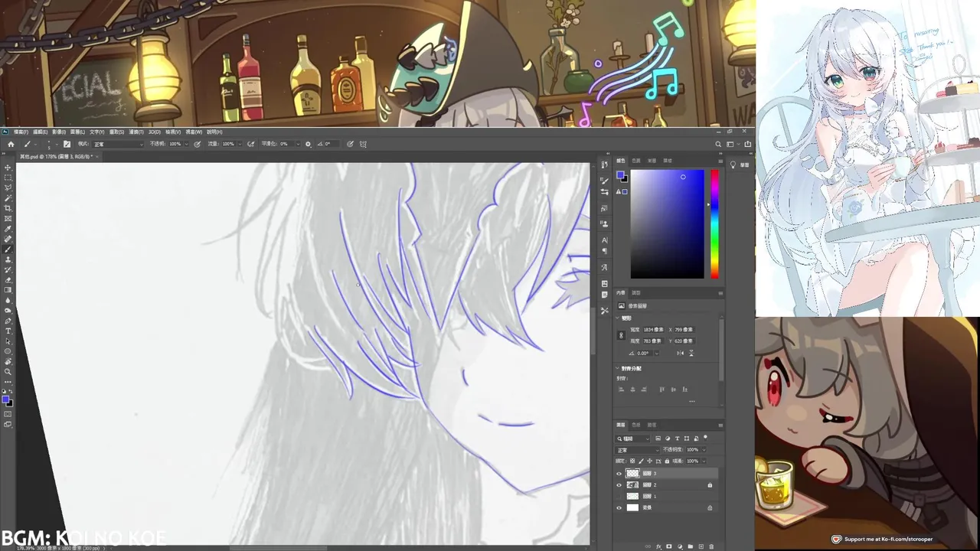
Task: Collapse the 對齊分配 Align section
Action: 618,368
